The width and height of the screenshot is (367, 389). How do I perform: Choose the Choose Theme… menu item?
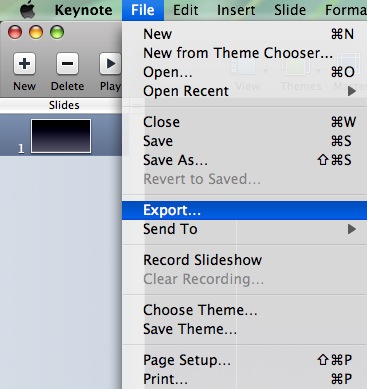pos(244,310)
